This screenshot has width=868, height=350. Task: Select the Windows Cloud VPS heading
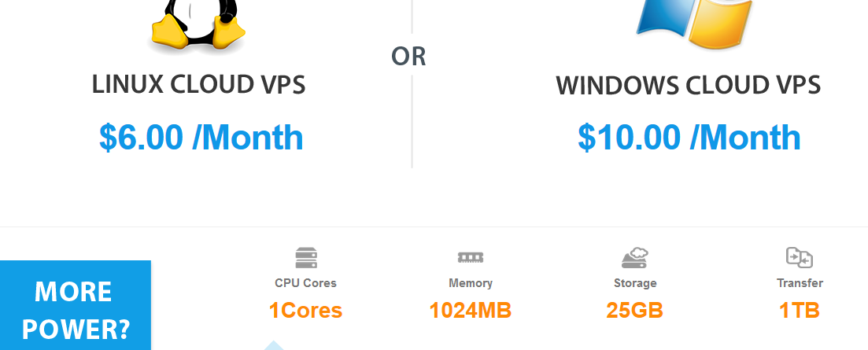tap(688, 86)
